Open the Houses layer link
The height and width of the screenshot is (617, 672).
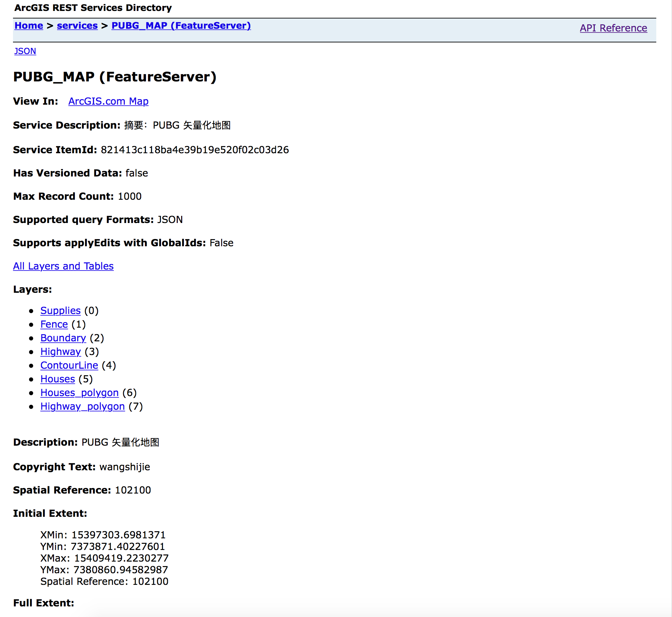pos(57,379)
